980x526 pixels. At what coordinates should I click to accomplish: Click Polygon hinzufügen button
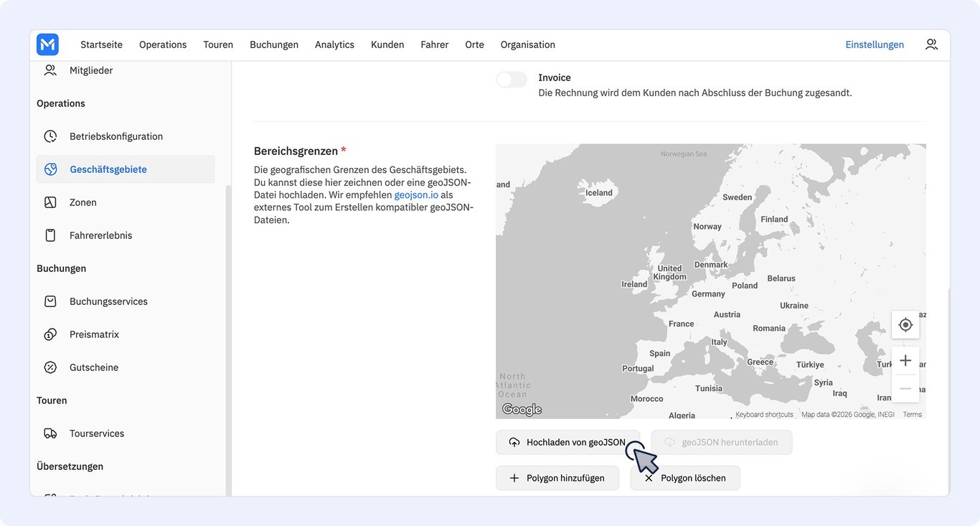coord(557,478)
